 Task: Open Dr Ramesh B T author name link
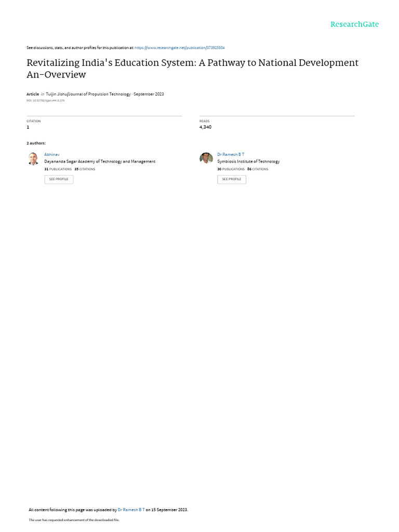point(231,154)
